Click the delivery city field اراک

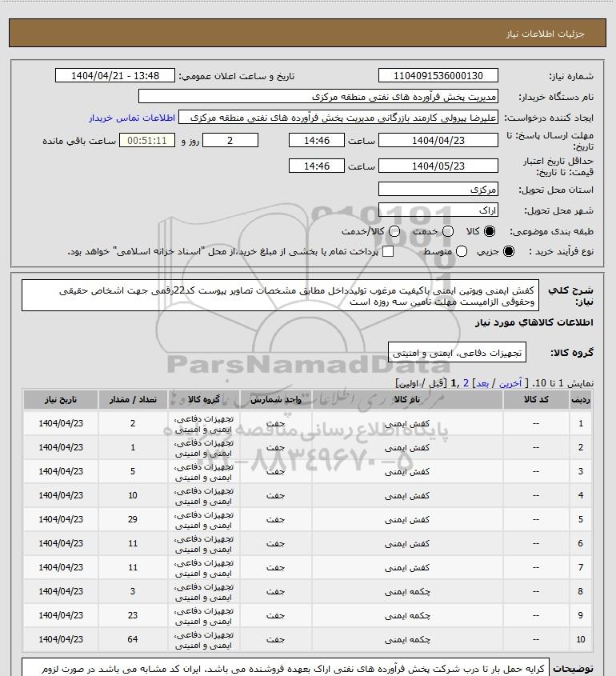(x=438, y=210)
